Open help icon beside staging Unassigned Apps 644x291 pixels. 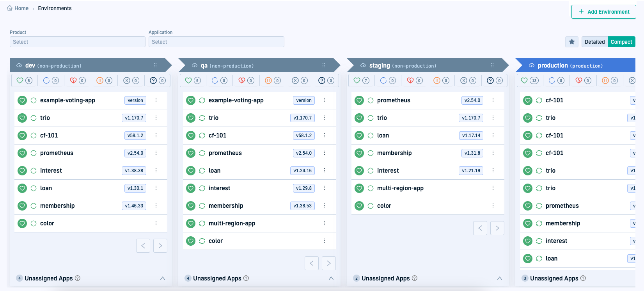point(415,278)
